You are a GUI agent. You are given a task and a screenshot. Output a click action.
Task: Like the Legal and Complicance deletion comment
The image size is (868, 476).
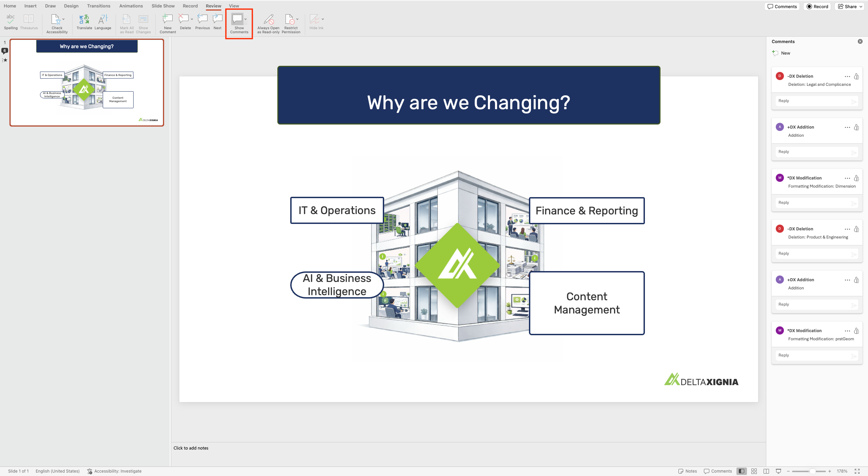click(x=856, y=76)
